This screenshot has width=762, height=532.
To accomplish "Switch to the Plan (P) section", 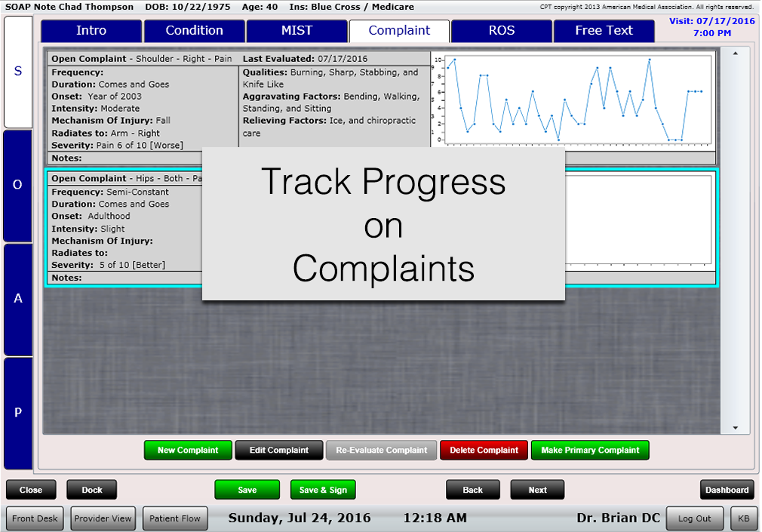I will (17, 410).
